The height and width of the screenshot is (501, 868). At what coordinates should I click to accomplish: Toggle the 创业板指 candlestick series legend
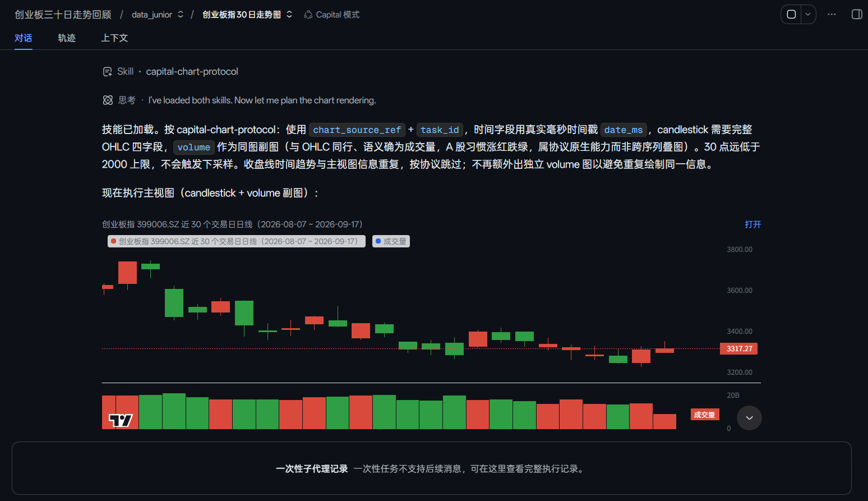pos(237,241)
